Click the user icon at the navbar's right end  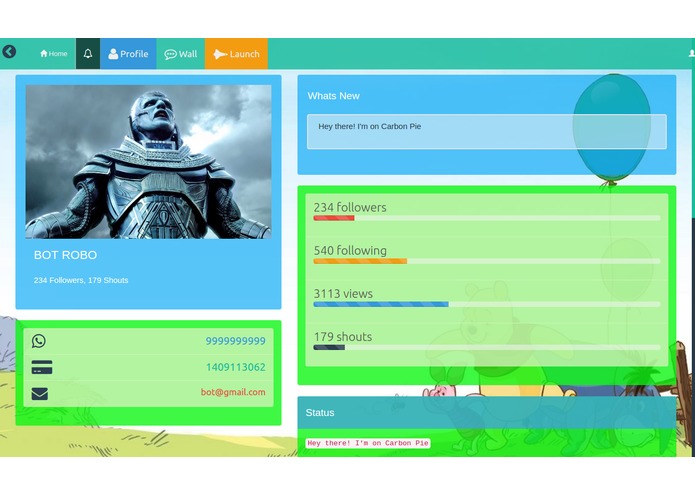(691, 54)
